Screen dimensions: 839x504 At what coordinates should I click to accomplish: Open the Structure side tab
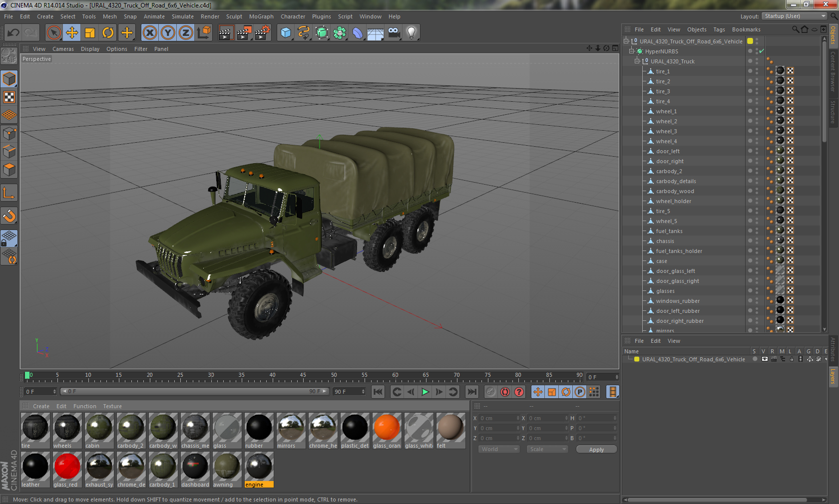(833, 112)
